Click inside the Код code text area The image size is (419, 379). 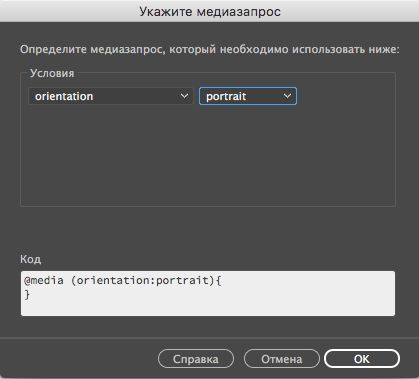(208, 293)
